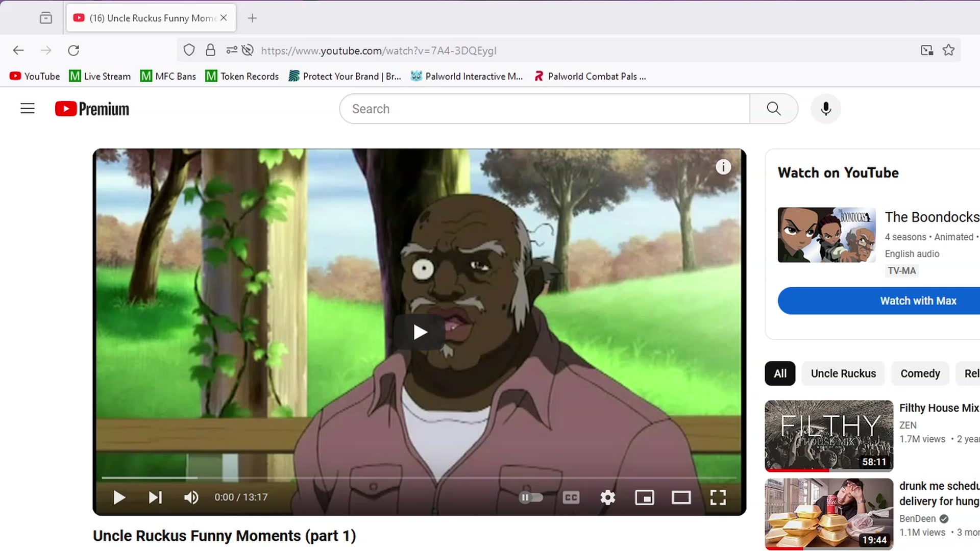Reload the current page
The image size is (980, 551).
click(x=73, y=50)
